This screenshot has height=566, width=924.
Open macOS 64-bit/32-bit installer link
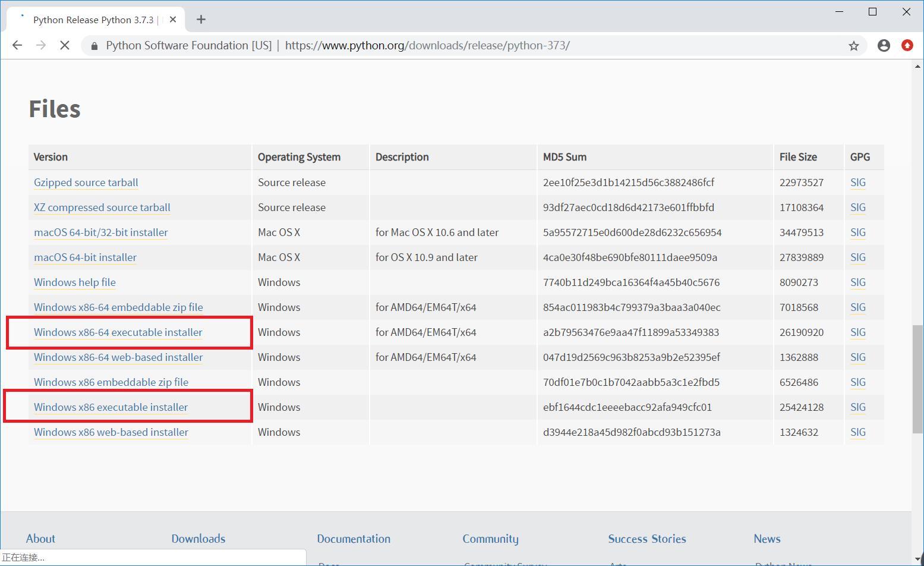coord(101,232)
